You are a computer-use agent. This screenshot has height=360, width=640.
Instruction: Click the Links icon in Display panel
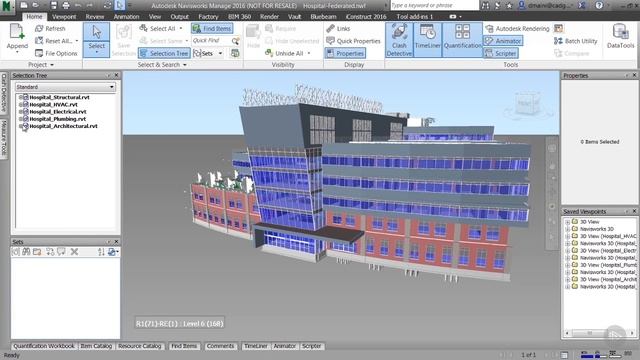click(330, 29)
